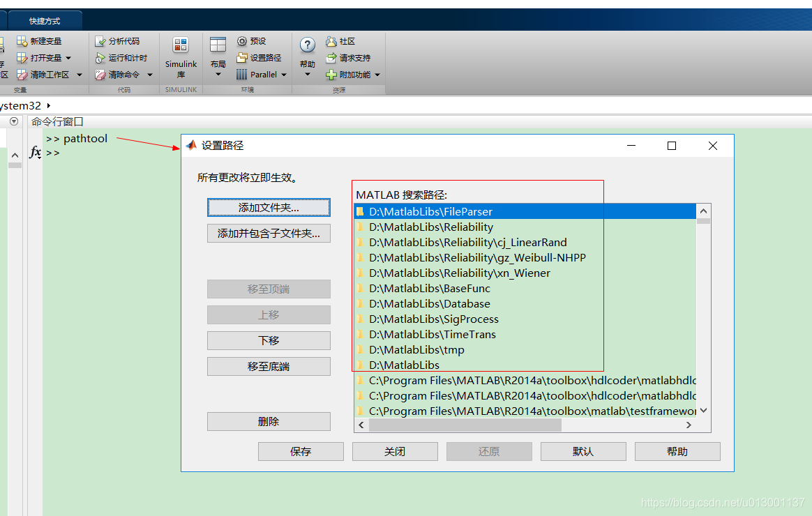Select D:\MatlabLibs\BaseFunc path entry
The width and height of the screenshot is (812, 516).
tap(525, 288)
